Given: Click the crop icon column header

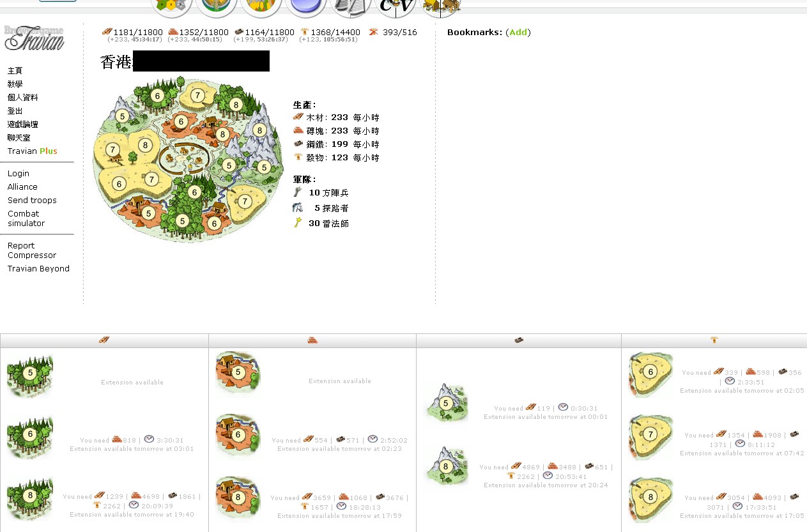Looking at the screenshot, I should (714, 340).
